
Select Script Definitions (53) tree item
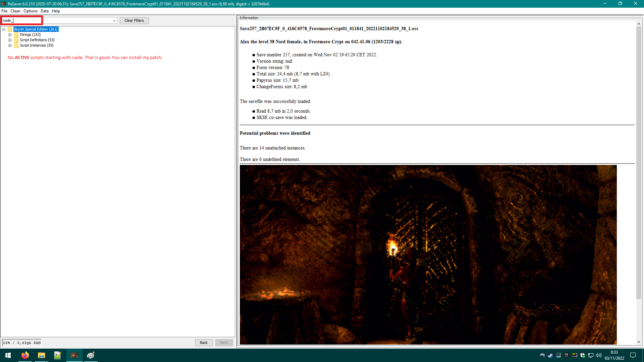[37, 40]
